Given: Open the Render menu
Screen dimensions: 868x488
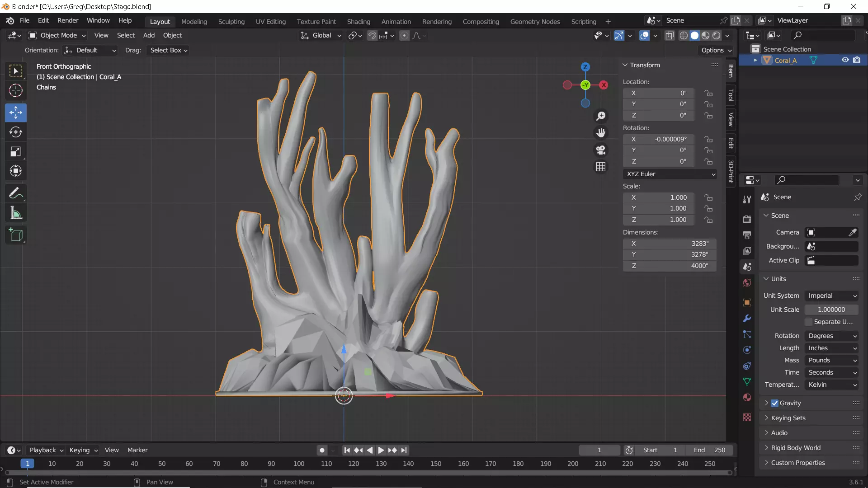Looking at the screenshot, I should [x=68, y=21].
